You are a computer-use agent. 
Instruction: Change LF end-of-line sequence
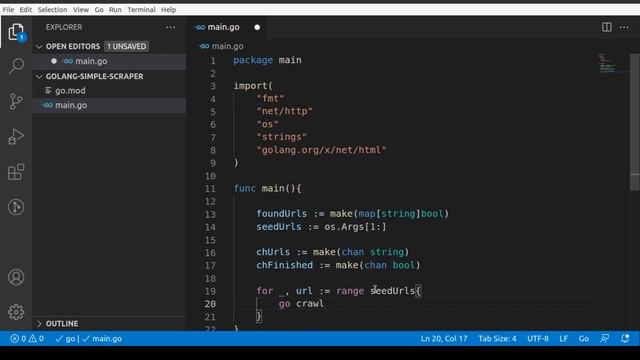coord(563,338)
